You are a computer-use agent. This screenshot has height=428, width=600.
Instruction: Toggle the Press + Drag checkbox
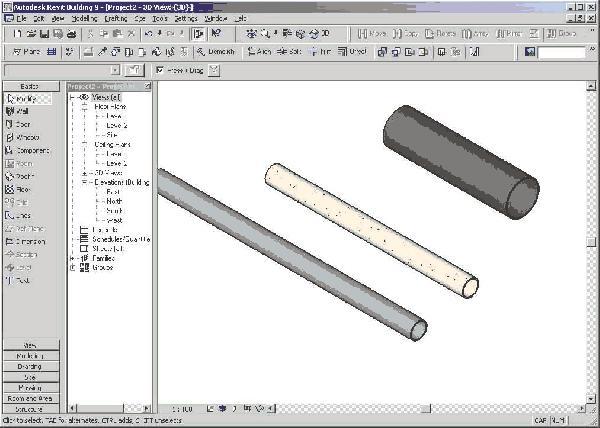(160, 70)
